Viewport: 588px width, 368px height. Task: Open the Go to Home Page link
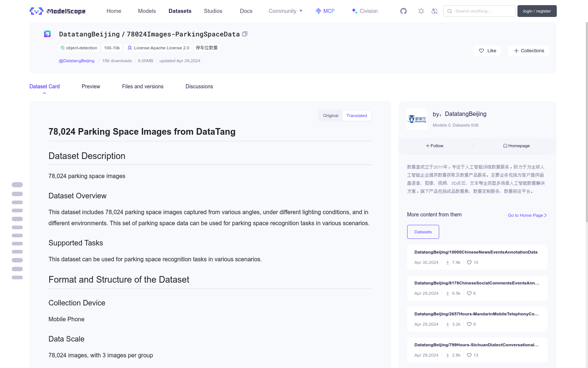click(x=527, y=215)
